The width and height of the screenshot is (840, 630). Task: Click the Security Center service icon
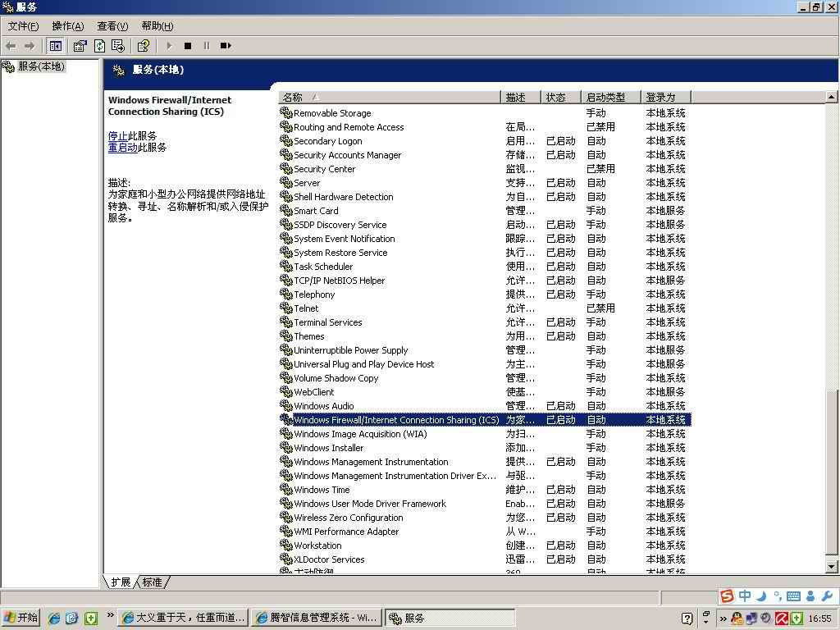click(x=286, y=168)
